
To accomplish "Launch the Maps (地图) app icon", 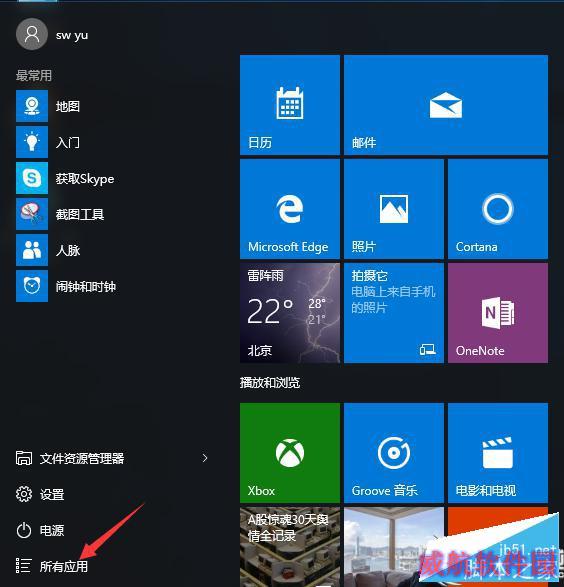I will pos(32,106).
